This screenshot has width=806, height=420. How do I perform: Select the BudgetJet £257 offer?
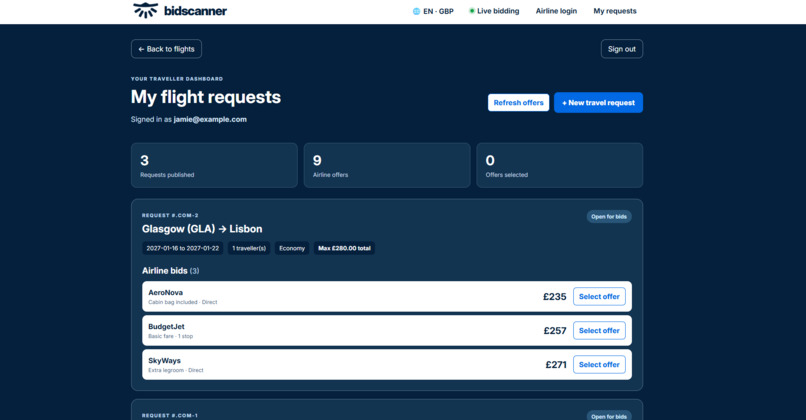coord(599,331)
